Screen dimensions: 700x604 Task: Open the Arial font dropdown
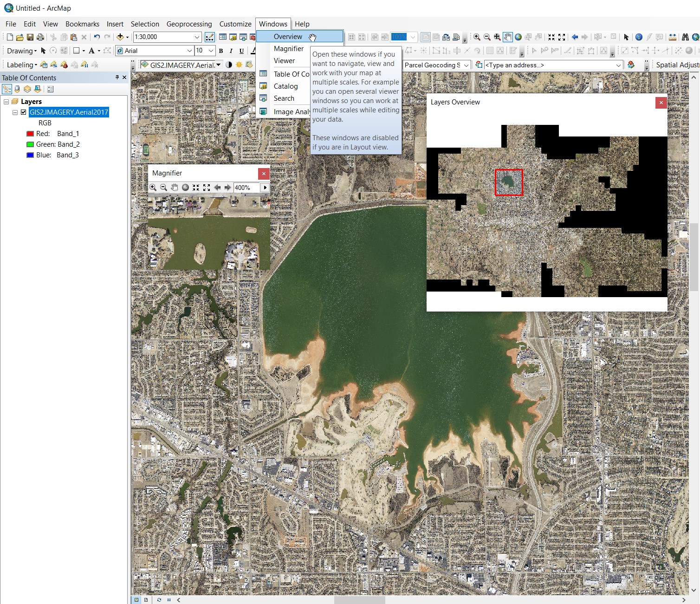[189, 51]
